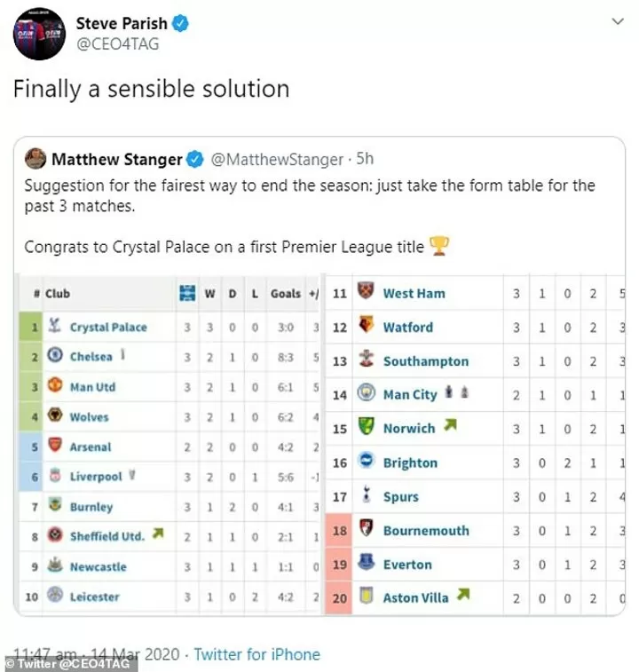Open Matthew Stanger's small profile avatar
This screenshot has width=639, height=672.
tap(35, 160)
